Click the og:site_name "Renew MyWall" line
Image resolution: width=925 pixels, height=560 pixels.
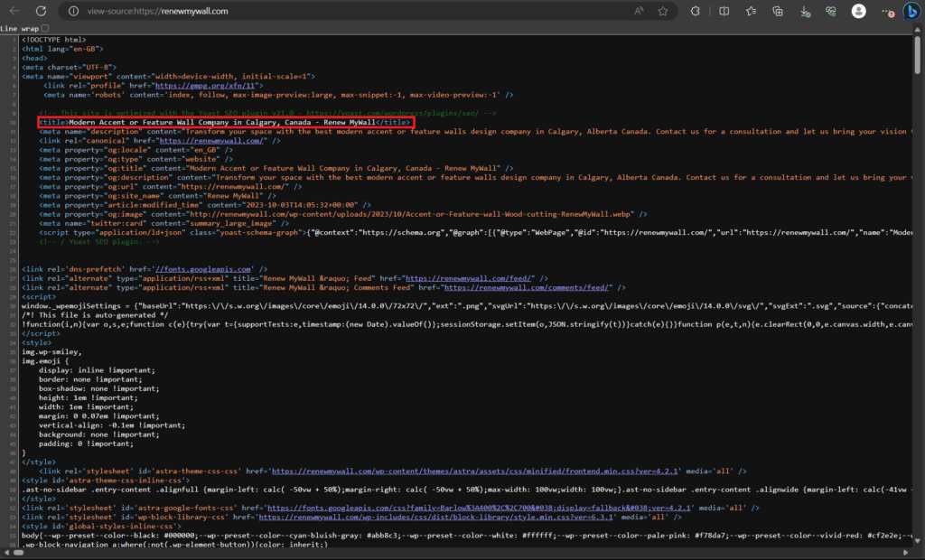[157, 195]
